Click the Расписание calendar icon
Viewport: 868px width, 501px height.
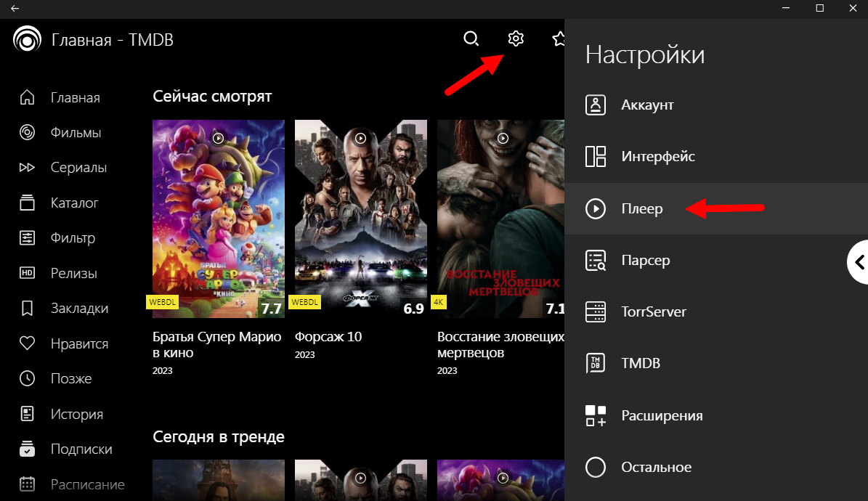pyautogui.click(x=27, y=484)
